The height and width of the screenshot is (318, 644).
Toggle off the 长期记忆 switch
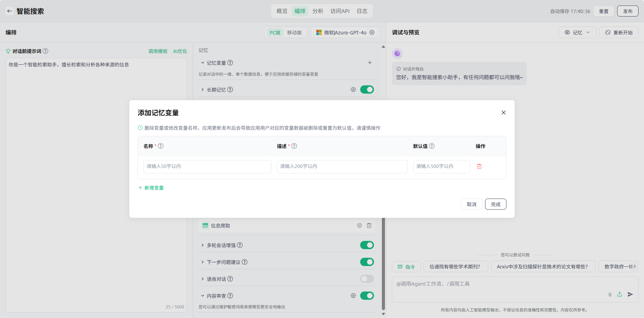point(367,89)
